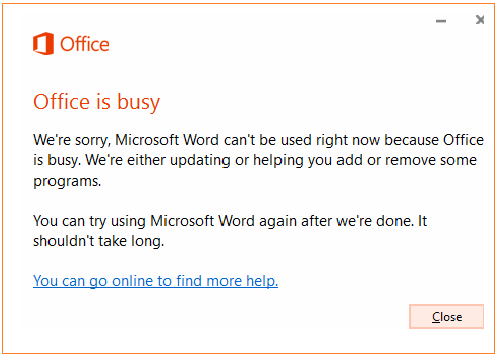Minimize the Office is busy dialog
Image resolution: width=500 pixels, height=360 pixels.
441,21
